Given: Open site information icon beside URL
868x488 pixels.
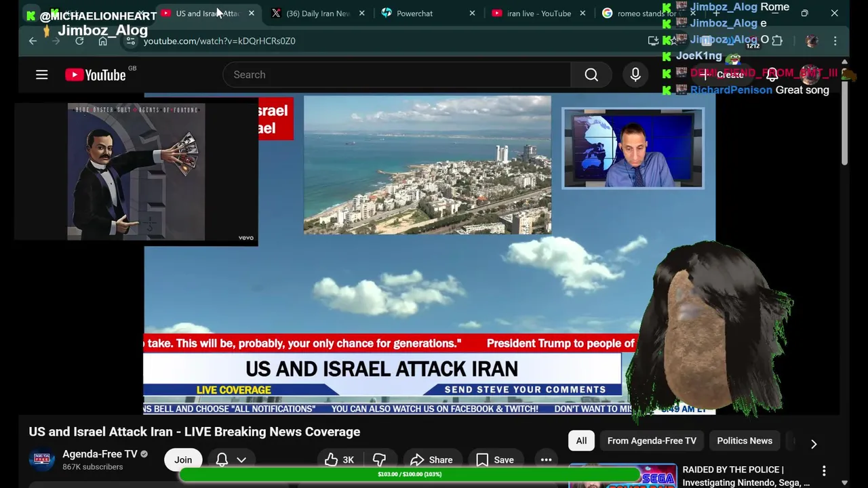Looking at the screenshot, I should (x=130, y=41).
